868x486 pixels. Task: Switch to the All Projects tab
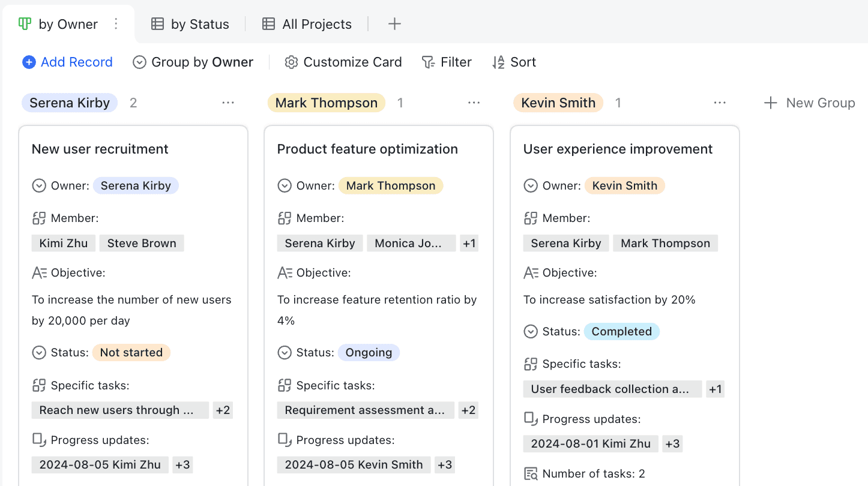pyautogui.click(x=307, y=24)
